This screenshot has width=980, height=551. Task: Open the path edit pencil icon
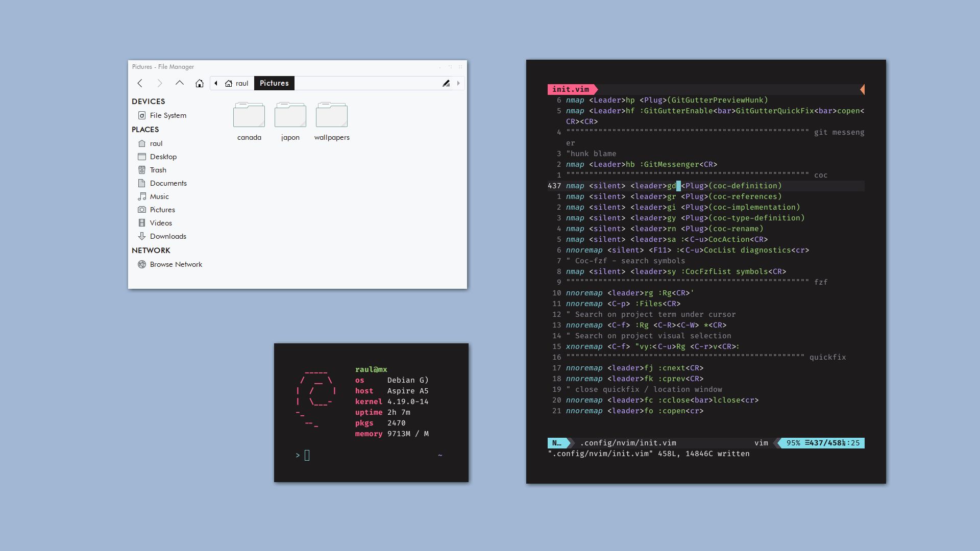(x=446, y=83)
